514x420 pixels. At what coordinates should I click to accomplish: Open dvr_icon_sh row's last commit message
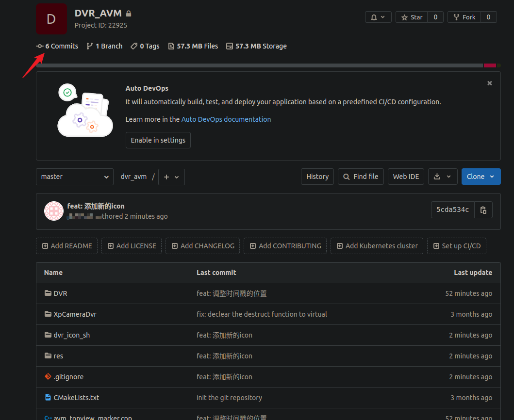pos(225,335)
